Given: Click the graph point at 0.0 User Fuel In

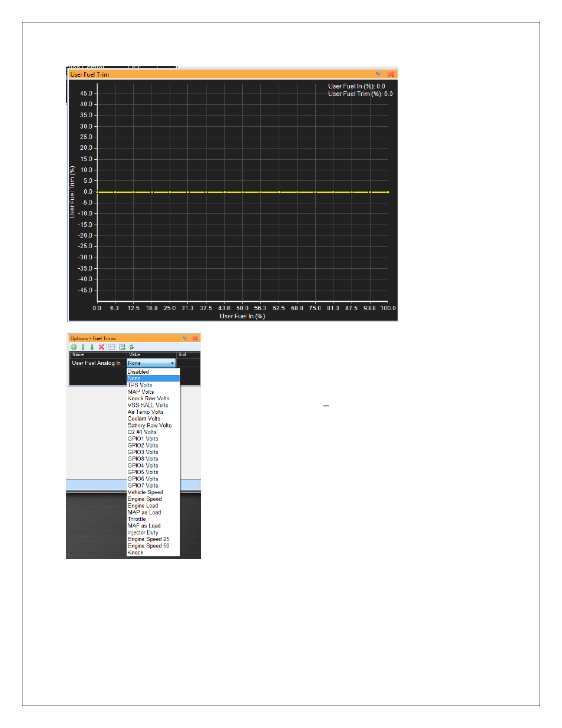Looking at the screenshot, I should coord(97,192).
